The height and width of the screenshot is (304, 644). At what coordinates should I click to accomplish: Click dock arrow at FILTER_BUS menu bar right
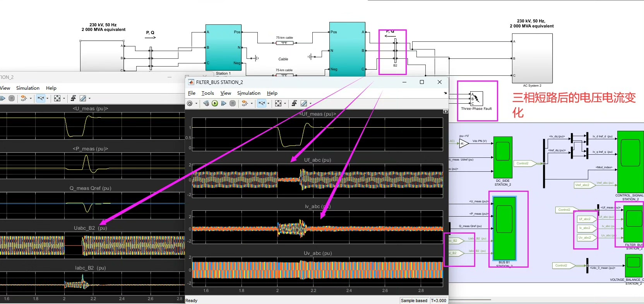[445, 93]
